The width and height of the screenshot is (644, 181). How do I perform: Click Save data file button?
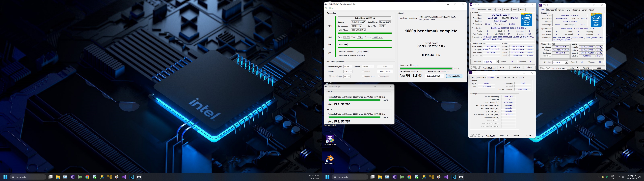tap(454, 76)
